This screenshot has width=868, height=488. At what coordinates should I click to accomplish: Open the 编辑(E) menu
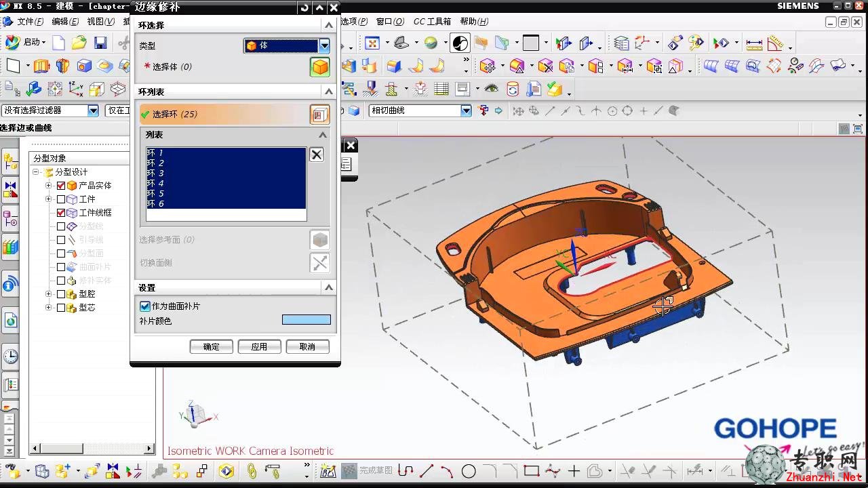(x=65, y=22)
